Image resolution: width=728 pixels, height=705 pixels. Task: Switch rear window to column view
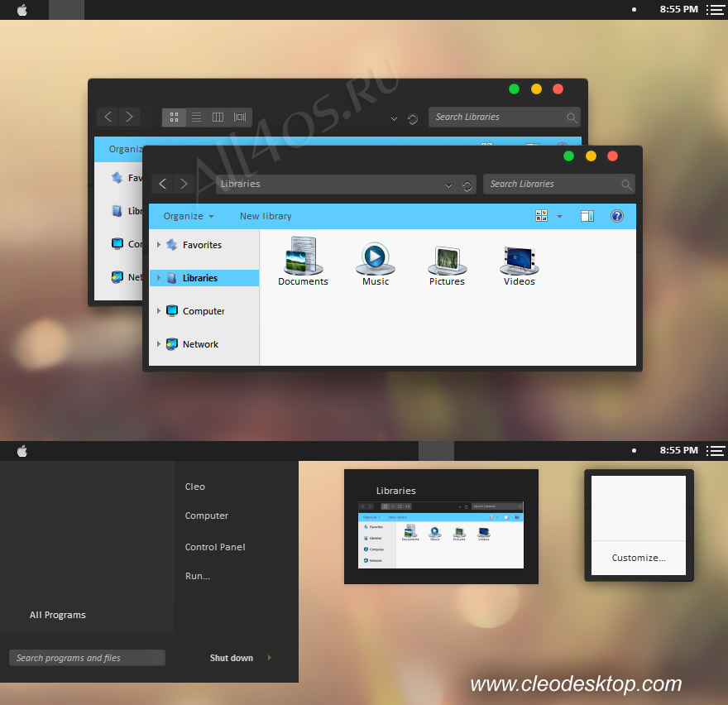point(218,117)
